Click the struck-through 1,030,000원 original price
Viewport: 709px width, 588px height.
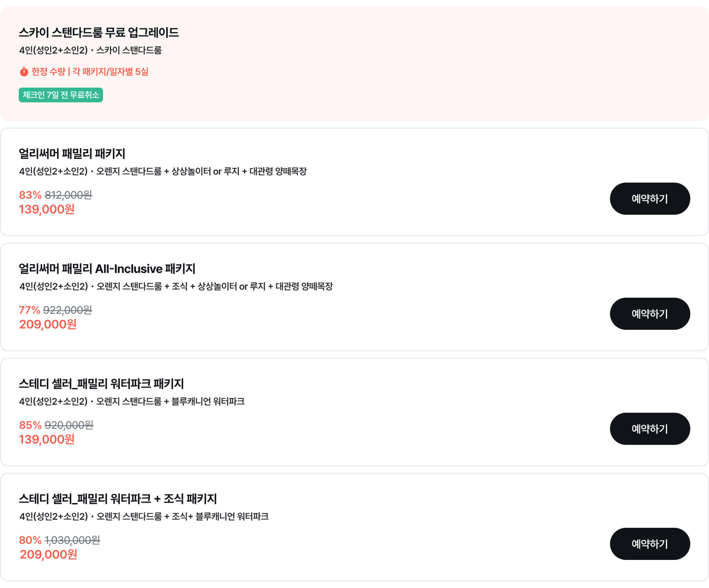pyautogui.click(x=72, y=540)
